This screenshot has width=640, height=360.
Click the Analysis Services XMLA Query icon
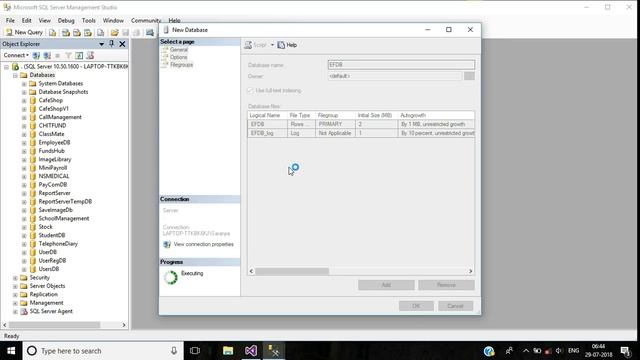(88, 32)
